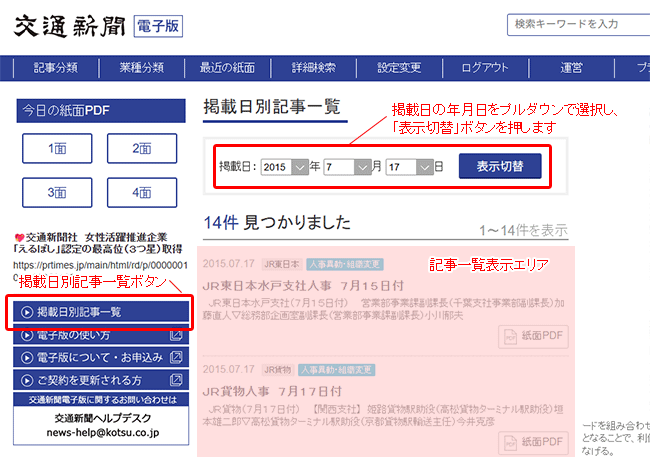Click external-link icon beside ご契約を更新される方
The width and height of the screenshot is (650, 457).
[x=177, y=381]
